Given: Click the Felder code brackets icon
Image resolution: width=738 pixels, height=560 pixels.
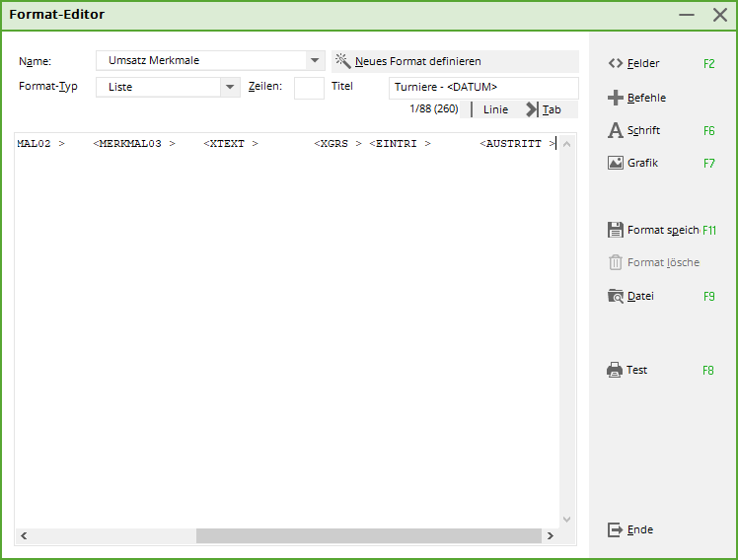Looking at the screenshot, I should click(616, 64).
